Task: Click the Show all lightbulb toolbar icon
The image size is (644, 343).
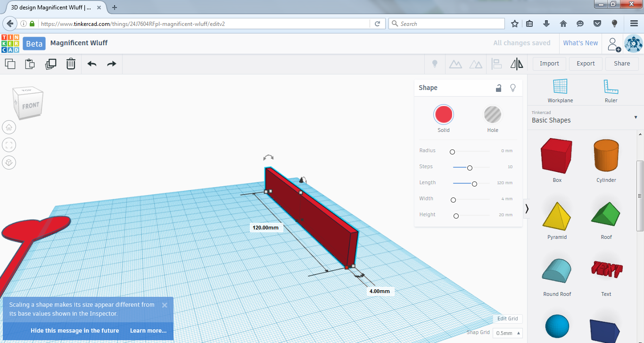Action: (435, 64)
